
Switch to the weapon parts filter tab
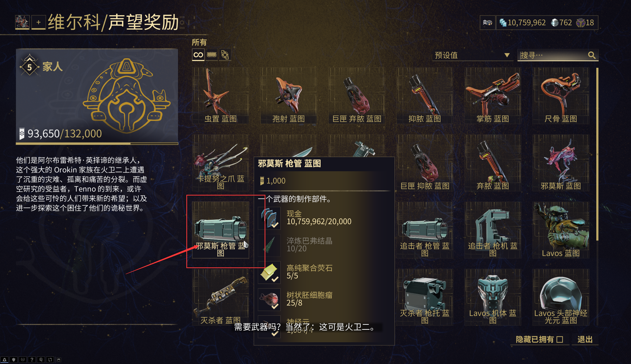[211, 55]
